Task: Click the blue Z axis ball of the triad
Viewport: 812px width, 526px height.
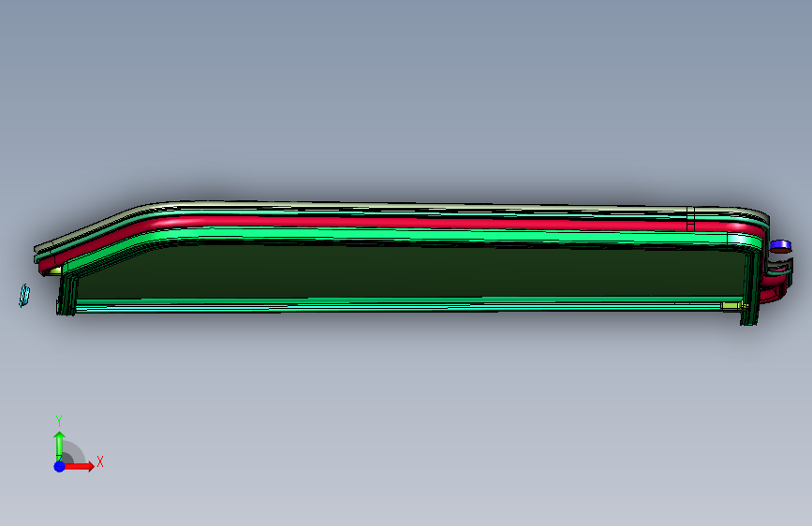Action: pyautogui.click(x=60, y=466)
